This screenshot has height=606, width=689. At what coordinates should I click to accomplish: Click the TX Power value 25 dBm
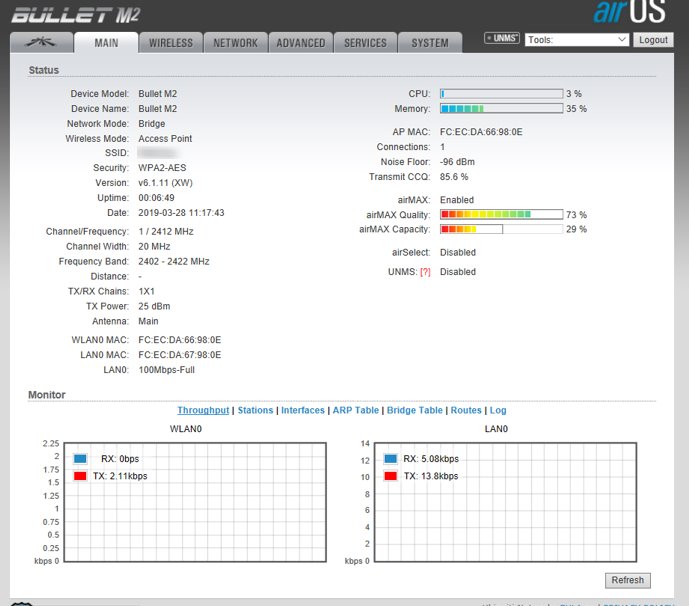(x=154, y=306)
